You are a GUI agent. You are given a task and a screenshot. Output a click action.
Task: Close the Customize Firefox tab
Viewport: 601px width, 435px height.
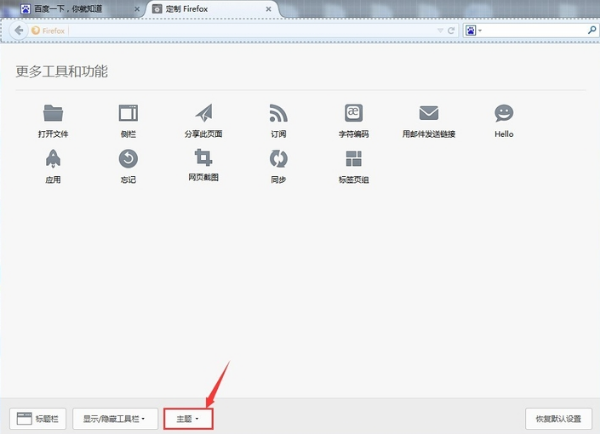pyautogui.click(x=268, y=9)
